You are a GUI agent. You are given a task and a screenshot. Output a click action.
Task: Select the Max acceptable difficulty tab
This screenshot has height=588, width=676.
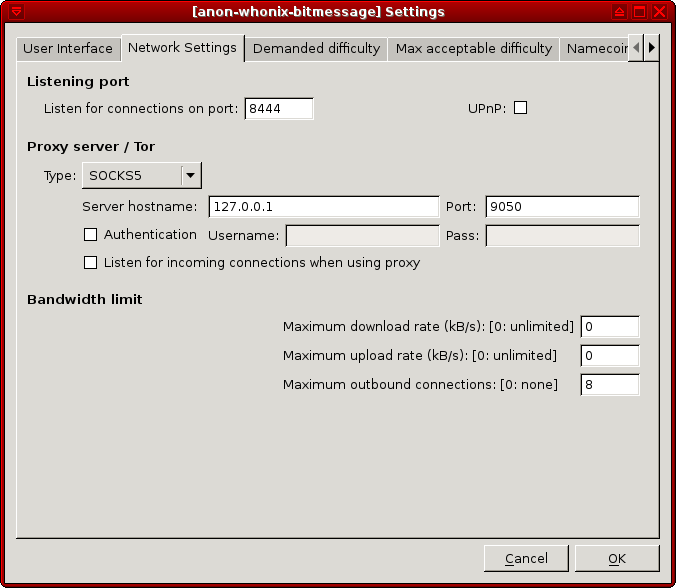pos(473,49)
